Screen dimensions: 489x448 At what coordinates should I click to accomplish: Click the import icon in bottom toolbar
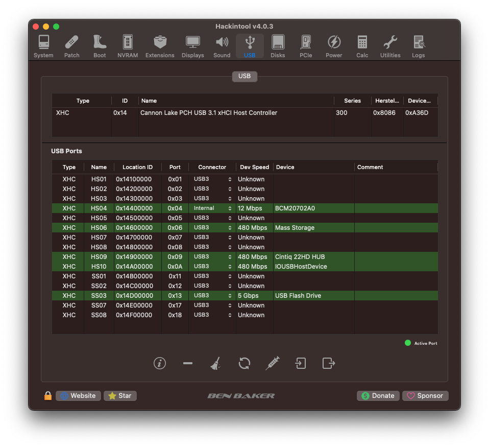[301, 363]
